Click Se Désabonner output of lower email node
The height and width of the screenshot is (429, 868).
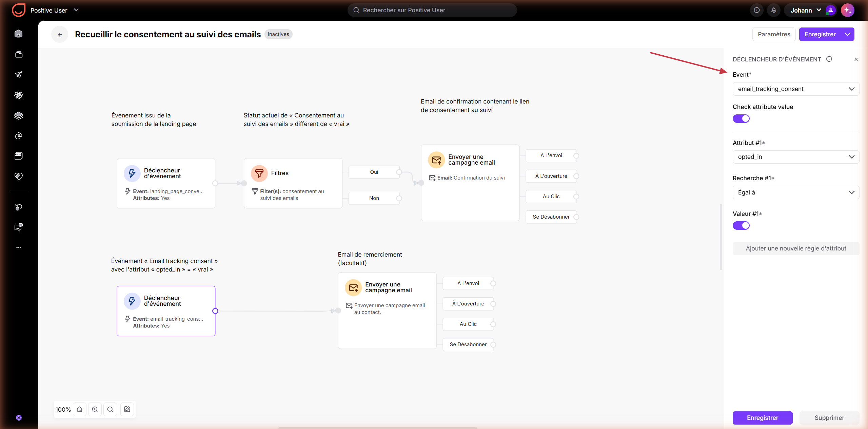(x=468, y=344)
